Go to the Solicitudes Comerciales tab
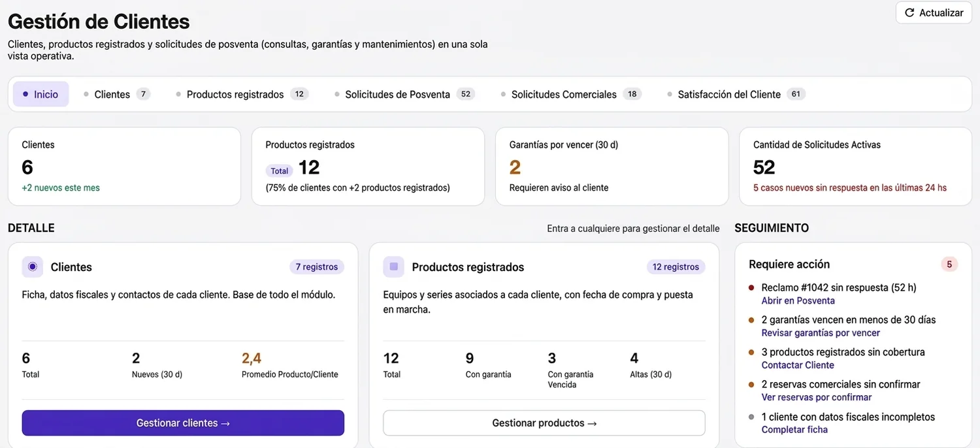 [x=570, y=94]
